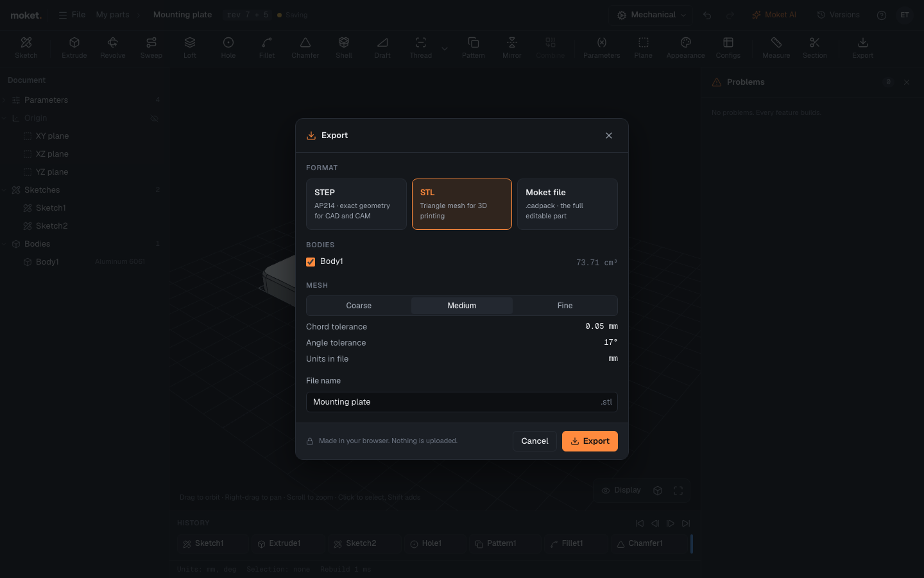This screenshot has height=578, width=924.
Task: Select the Mirror tool
Action: point(512,48)
